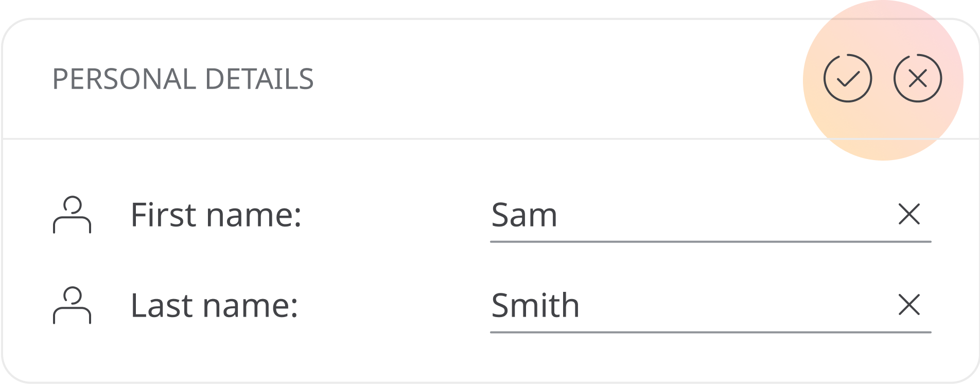Click the person icon beside Last name
The image size is (980, 384).
coord(72,305)
